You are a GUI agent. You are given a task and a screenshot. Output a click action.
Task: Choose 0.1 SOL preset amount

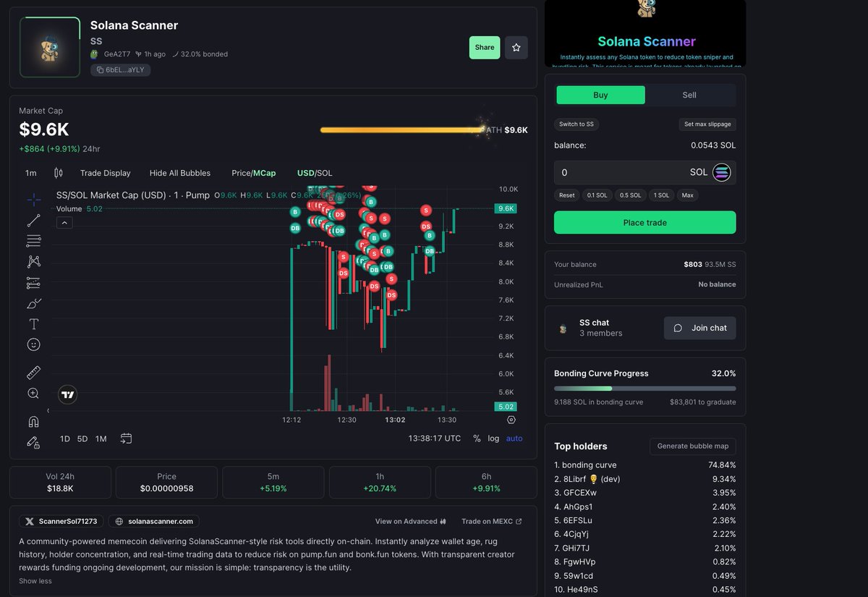point(597,195)
